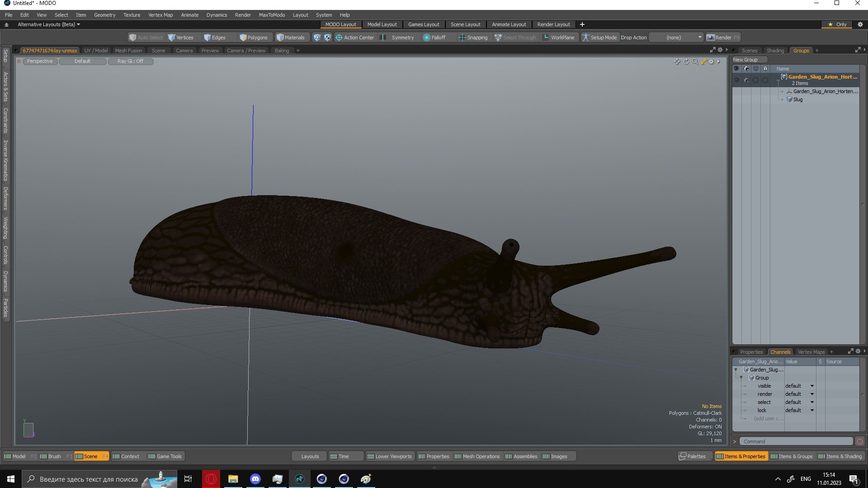
Task: Toggle WorkPlane in toolbar
Action: [x=558, y=38]
